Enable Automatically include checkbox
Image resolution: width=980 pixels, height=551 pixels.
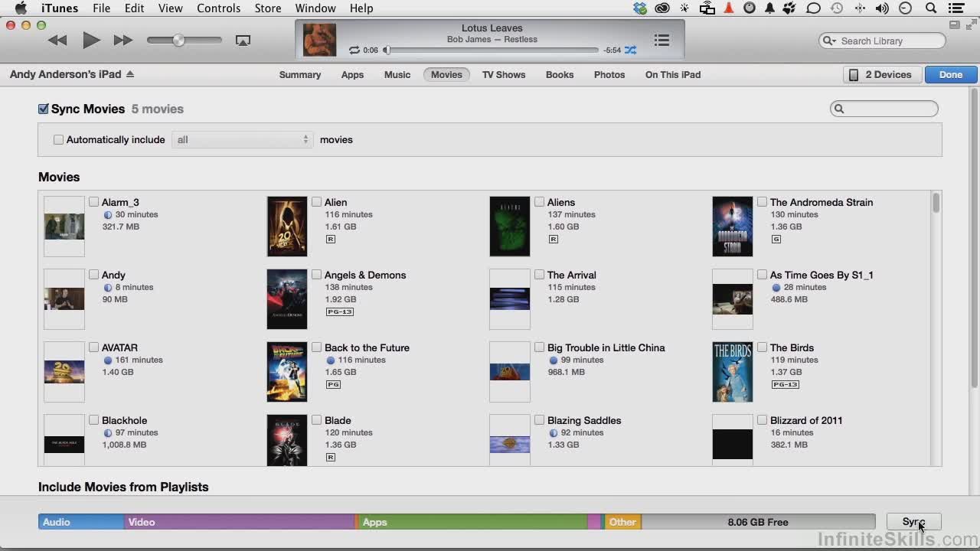(x=58, y=139)
